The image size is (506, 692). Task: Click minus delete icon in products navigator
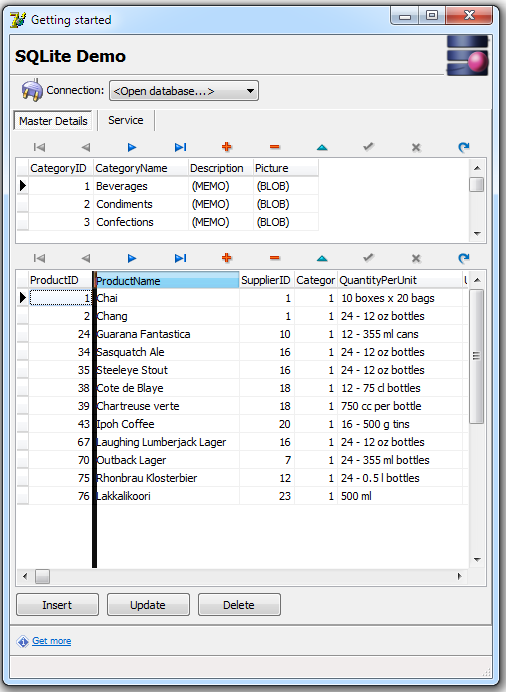coord(275,258)
